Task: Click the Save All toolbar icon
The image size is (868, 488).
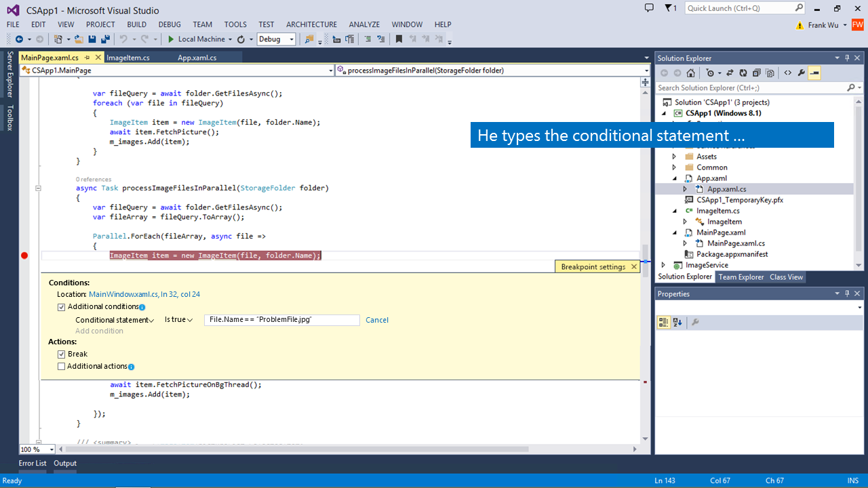Action: (x=105, y=39)
